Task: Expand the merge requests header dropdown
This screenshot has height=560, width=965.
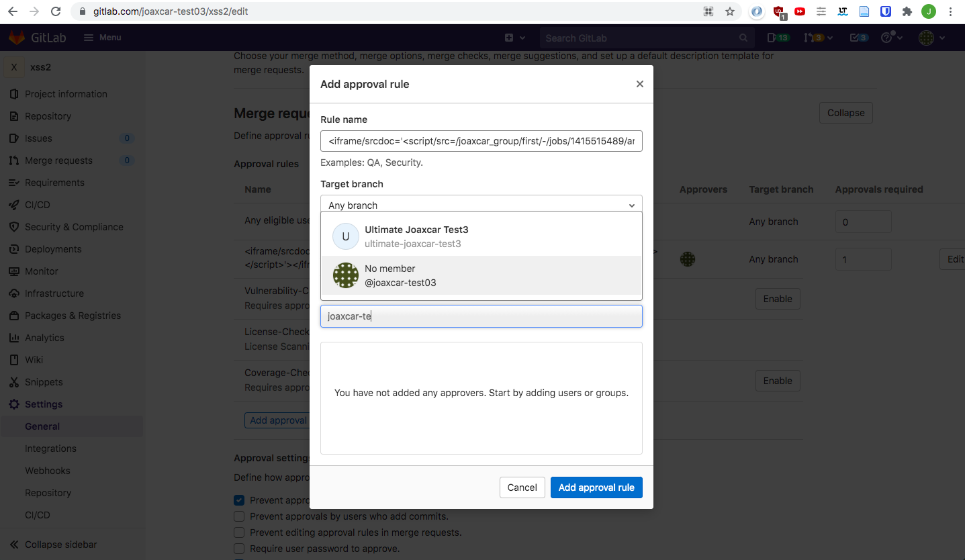Action: click(818, 38)
